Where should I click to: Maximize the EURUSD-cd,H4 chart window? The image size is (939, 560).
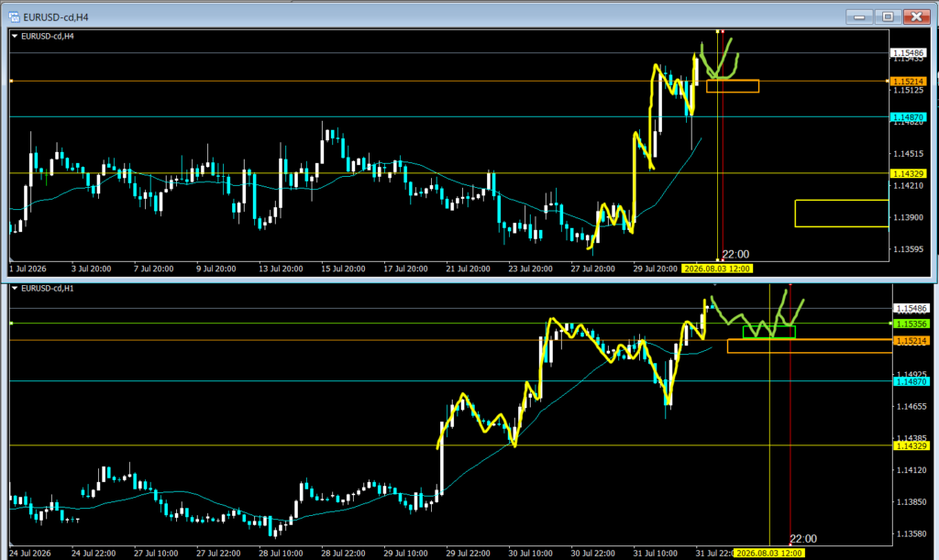point(888,16)
